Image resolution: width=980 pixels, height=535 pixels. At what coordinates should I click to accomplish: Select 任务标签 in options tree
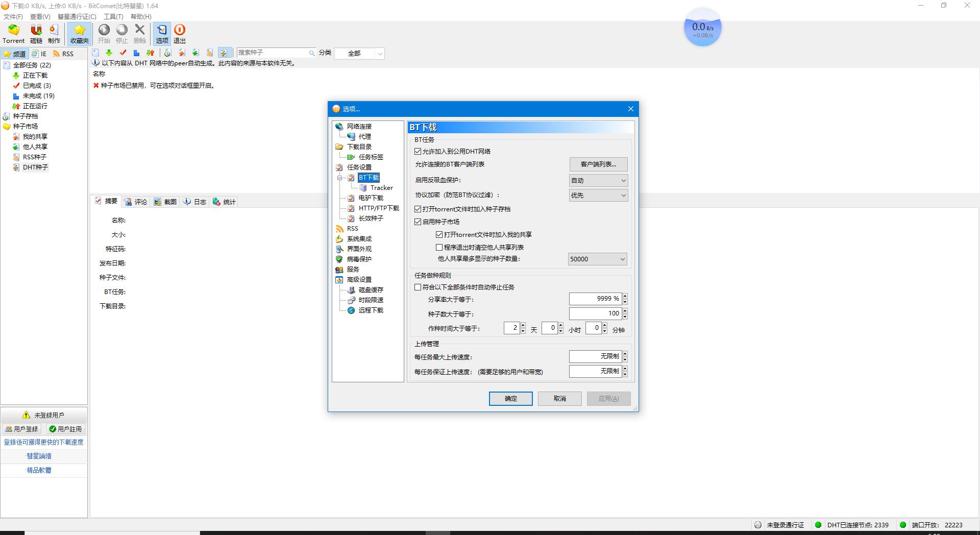click(371, 157)
